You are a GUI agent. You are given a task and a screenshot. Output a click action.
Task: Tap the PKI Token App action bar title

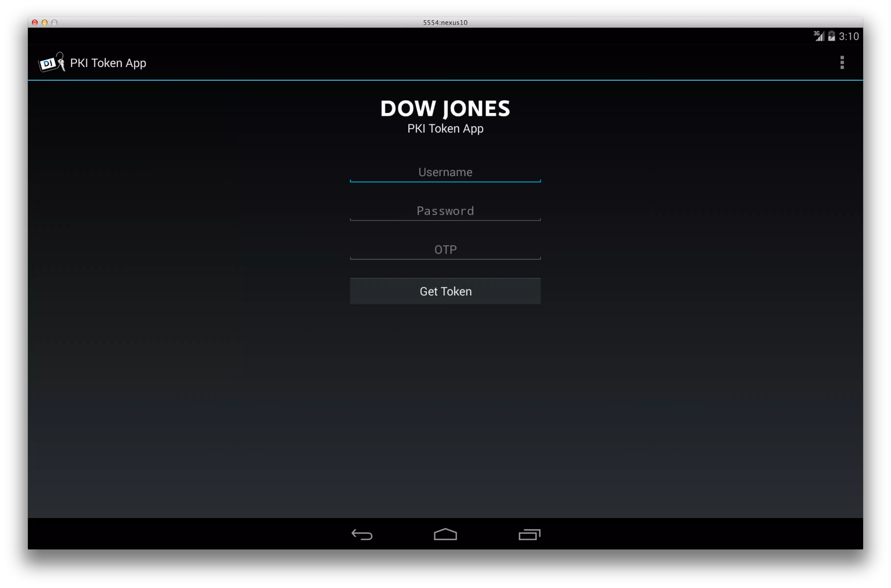[x=108, y=63]
